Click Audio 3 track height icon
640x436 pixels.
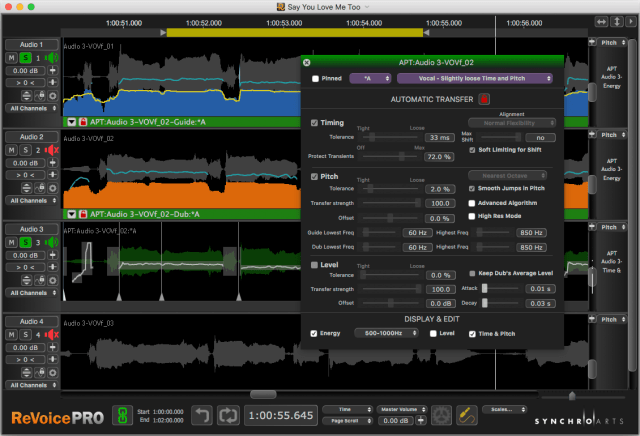click(x=27, y=280)
